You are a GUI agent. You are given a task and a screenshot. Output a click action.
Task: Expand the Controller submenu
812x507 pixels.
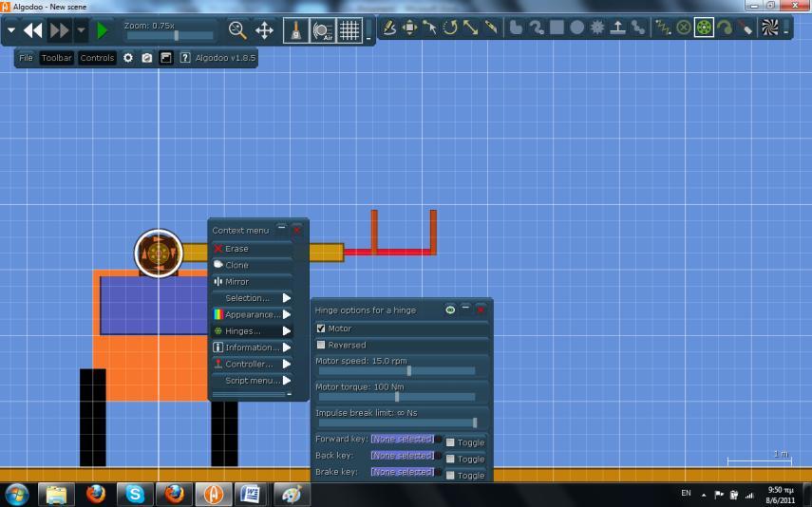click(x=252, y=364)
